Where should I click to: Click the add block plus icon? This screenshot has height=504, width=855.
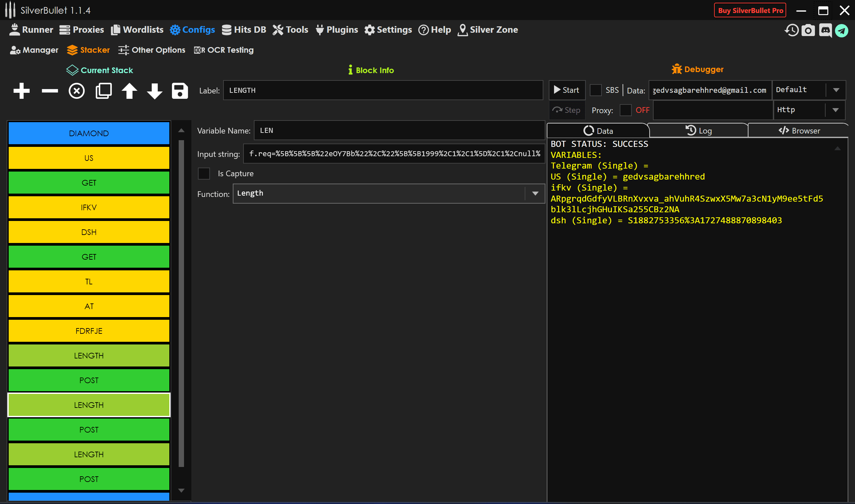[x=21, y=91]
